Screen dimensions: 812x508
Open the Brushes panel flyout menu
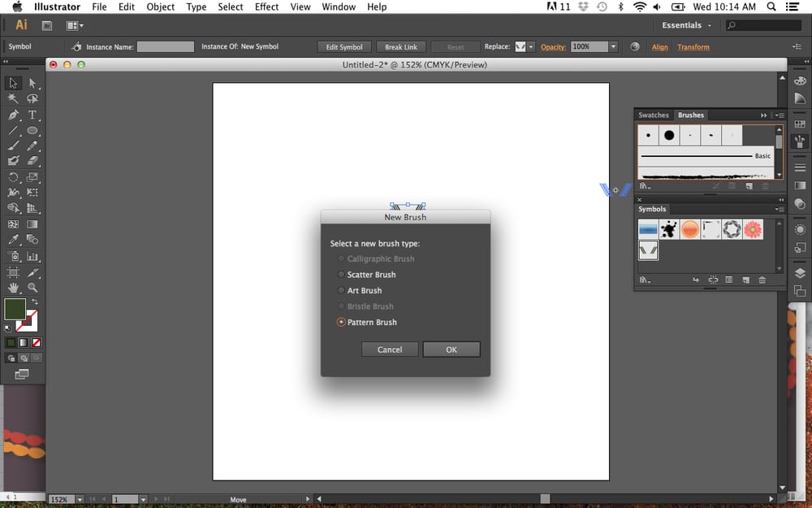[x=780, y=115]
